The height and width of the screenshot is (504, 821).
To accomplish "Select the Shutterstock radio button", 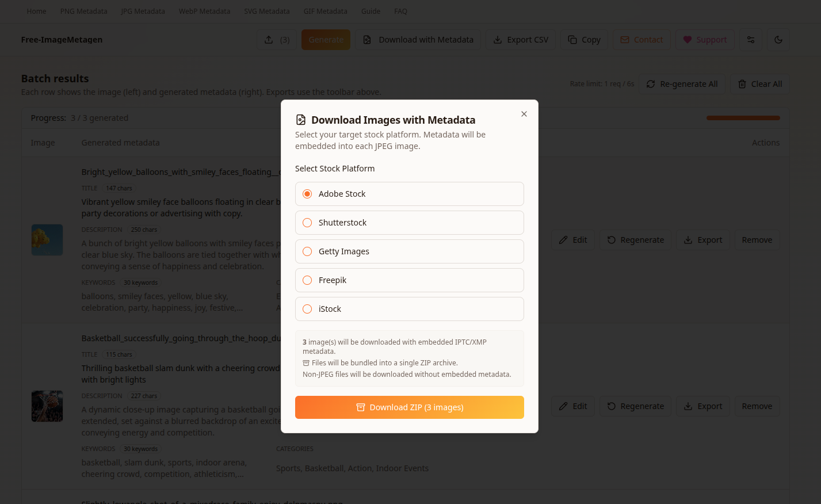I will [307, 223].
